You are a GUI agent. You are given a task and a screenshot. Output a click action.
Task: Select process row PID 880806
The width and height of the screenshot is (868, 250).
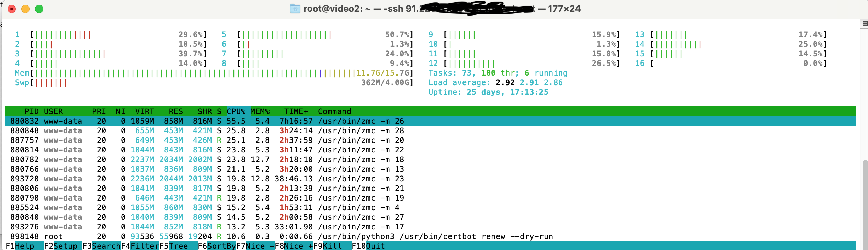coord(431,188)
